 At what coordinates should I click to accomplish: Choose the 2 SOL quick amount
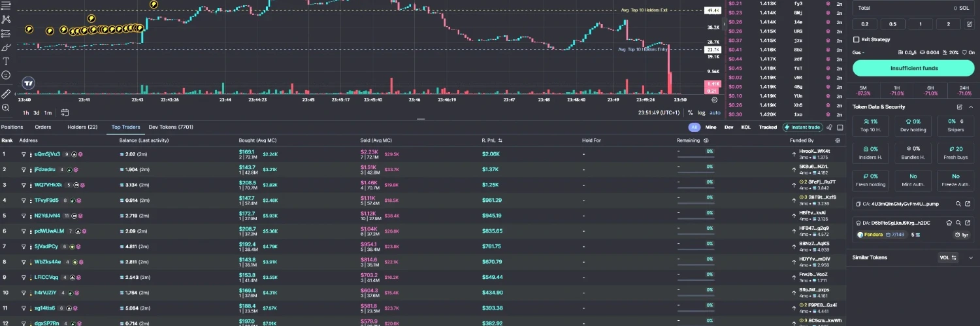point(949,24)
